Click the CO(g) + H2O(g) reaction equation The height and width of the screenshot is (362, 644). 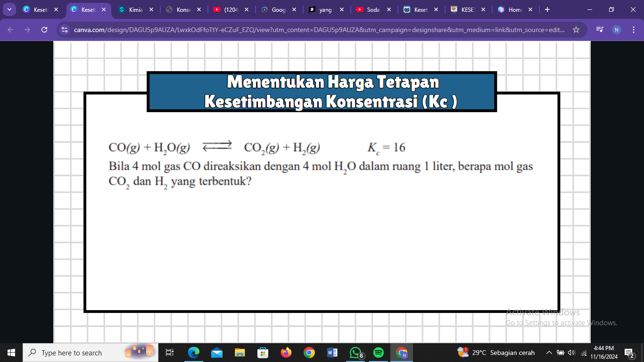(x=215, y=148)
